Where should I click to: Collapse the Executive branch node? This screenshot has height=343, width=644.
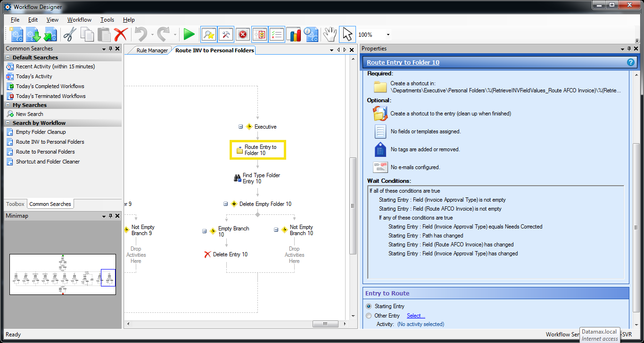point(240,127)
